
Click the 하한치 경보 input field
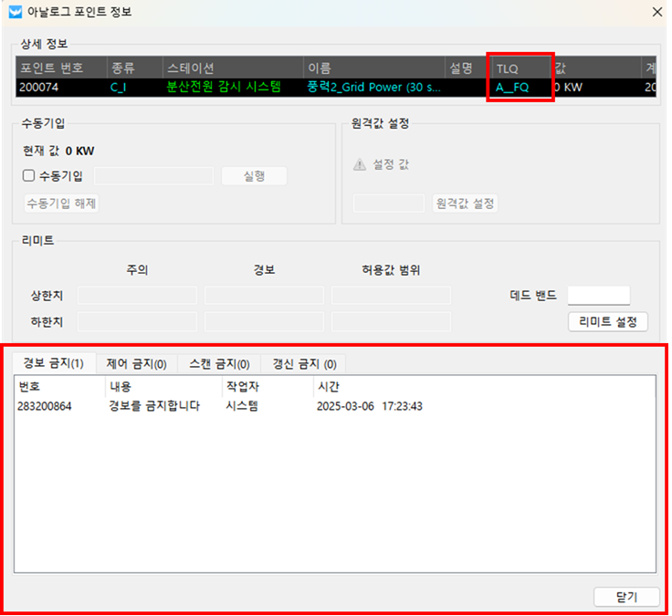click(264, 321)
